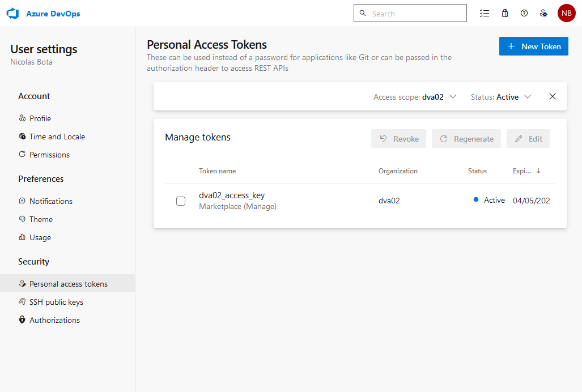This screenshot has width=582, height=392.
Task: Click the Nicolas Bota user name
Action: click(32, 62)
